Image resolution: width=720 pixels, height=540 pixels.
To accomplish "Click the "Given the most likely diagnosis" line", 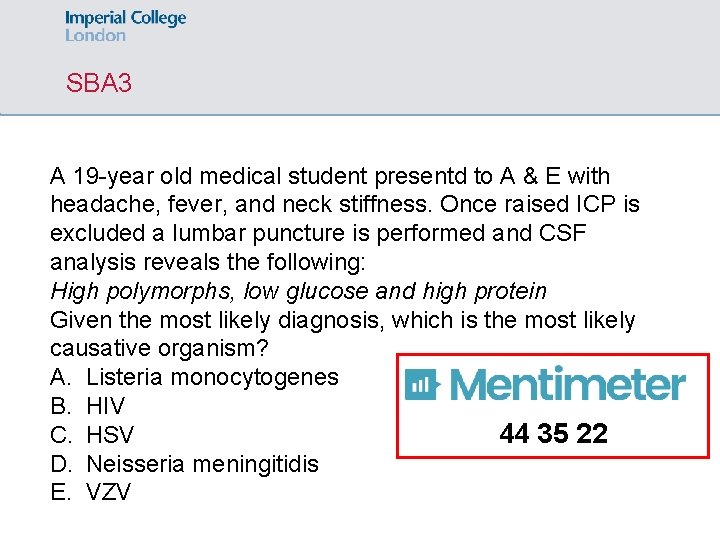I will pyautogui.click(x=342, y=320).
